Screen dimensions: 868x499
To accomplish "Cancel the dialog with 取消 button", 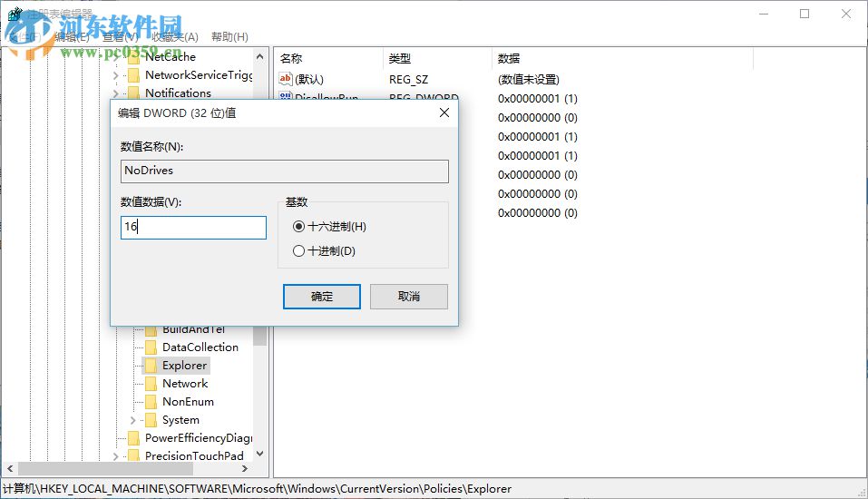I will click(408, 297).
